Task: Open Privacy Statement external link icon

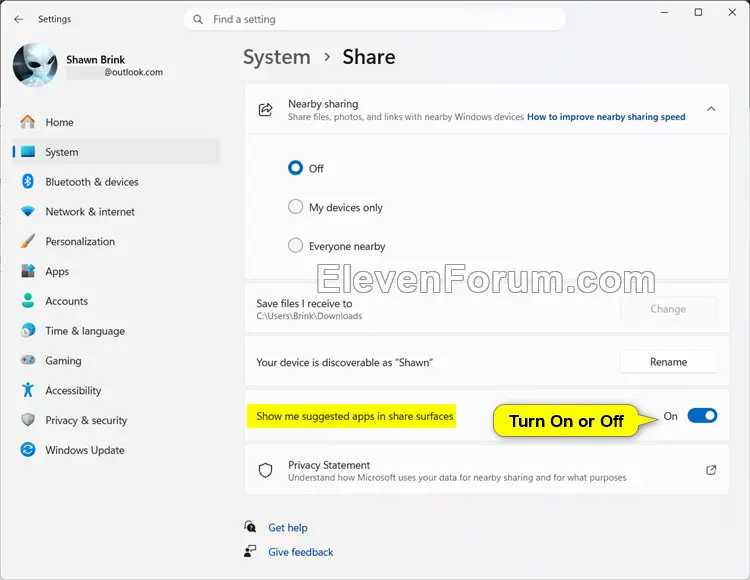Action: (711, 470)
